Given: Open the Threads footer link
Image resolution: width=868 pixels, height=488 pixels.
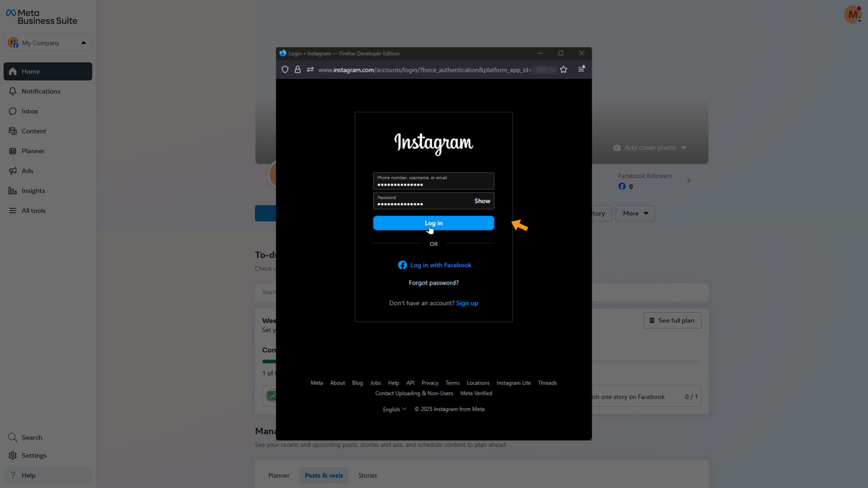Looking at the screenshot, I should pyautogui.click(x=547, y=383).
